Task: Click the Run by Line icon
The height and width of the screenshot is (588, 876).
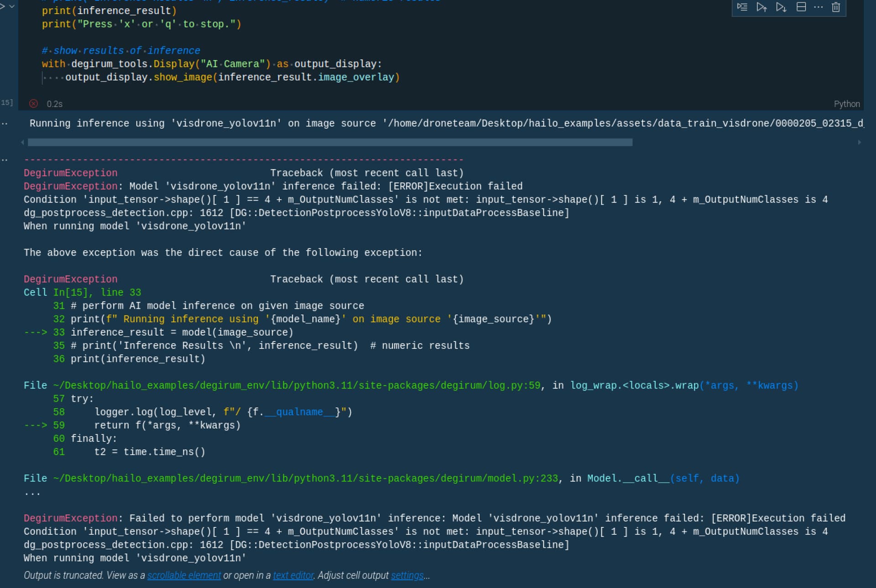Action: (742, 7)
